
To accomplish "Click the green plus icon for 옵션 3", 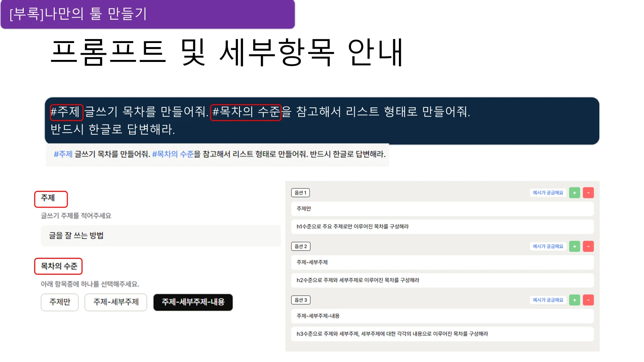I will 574,300.
